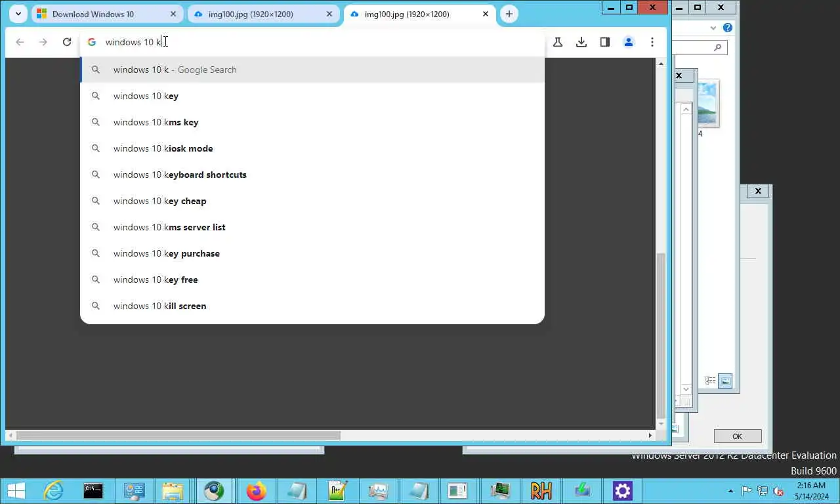
Task: Click the address bar containing 'windows 10 k'
Action: coord(312,42)
